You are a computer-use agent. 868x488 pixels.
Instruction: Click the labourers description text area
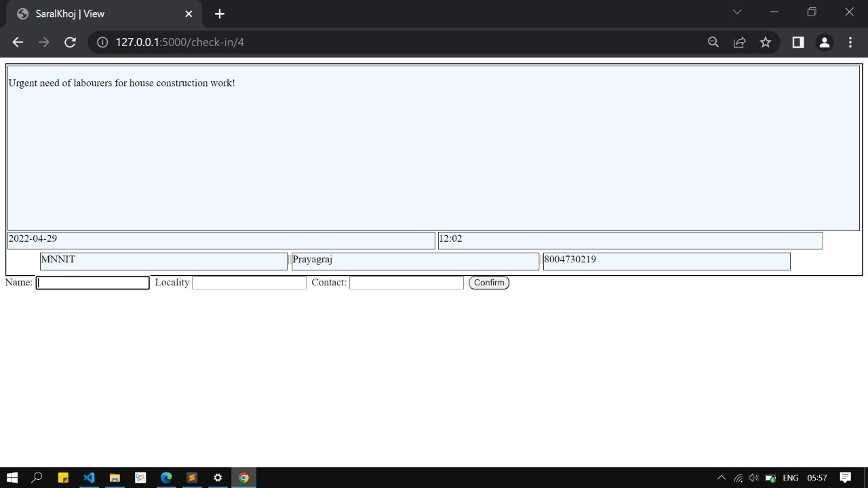(433, 148)
